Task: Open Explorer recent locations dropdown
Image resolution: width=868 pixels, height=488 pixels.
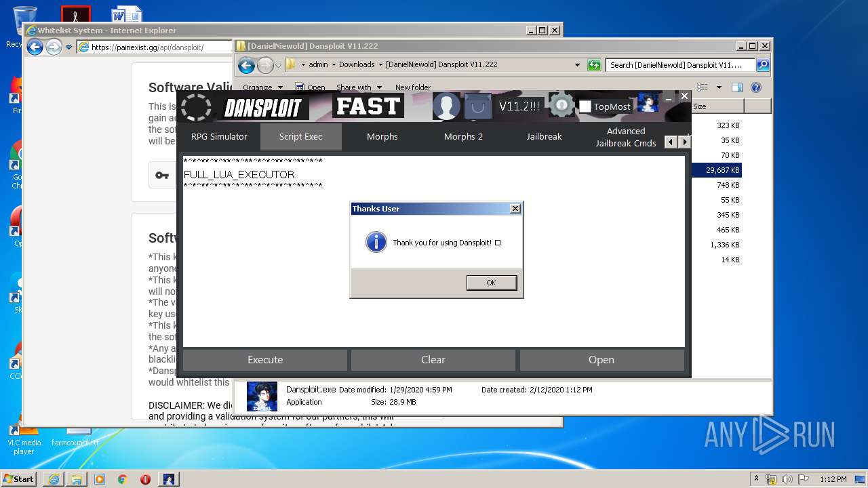Action: [x=278, y=66]
